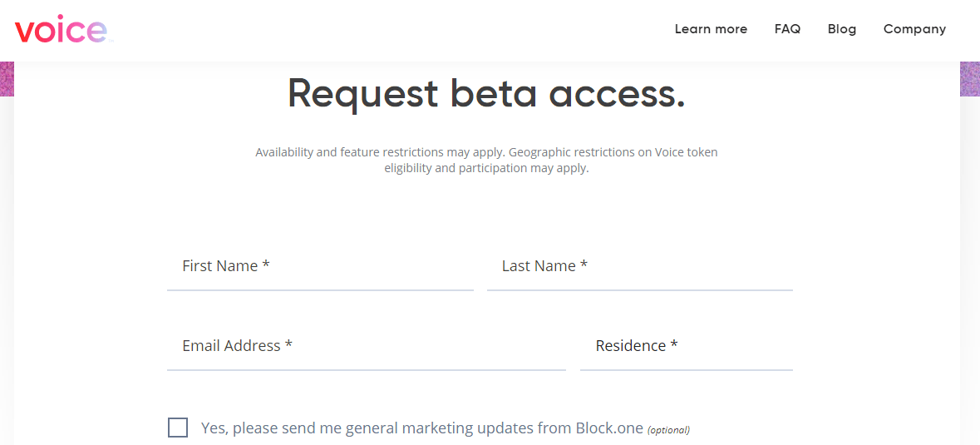Click into the Last Name field
Screen dimensions: 980x445
(639, 267)
